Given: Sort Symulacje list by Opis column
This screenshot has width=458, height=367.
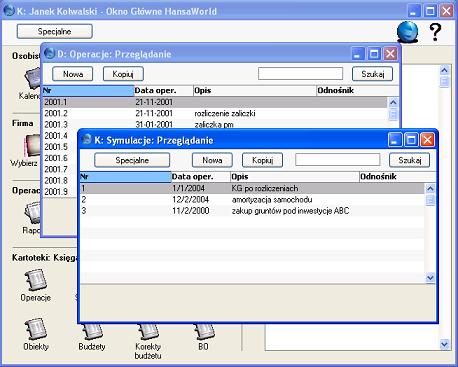Looking at the screenshot, I should coord(295,177).
